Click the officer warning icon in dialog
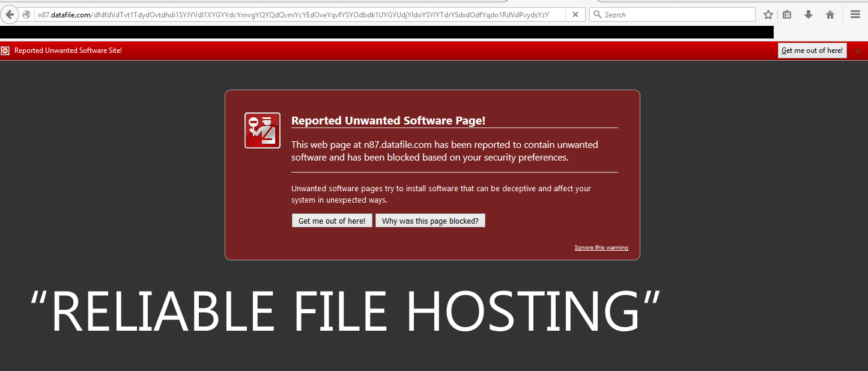The image size is (868, 371). (x=263, y=130)
